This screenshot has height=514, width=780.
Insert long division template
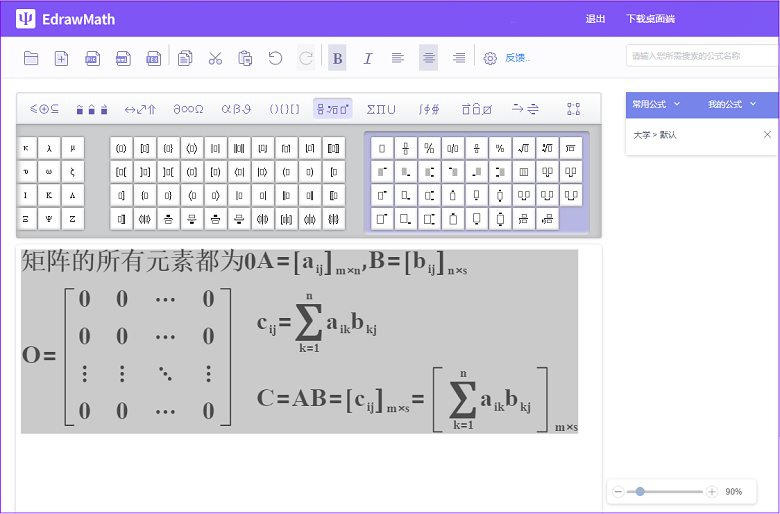571,148
